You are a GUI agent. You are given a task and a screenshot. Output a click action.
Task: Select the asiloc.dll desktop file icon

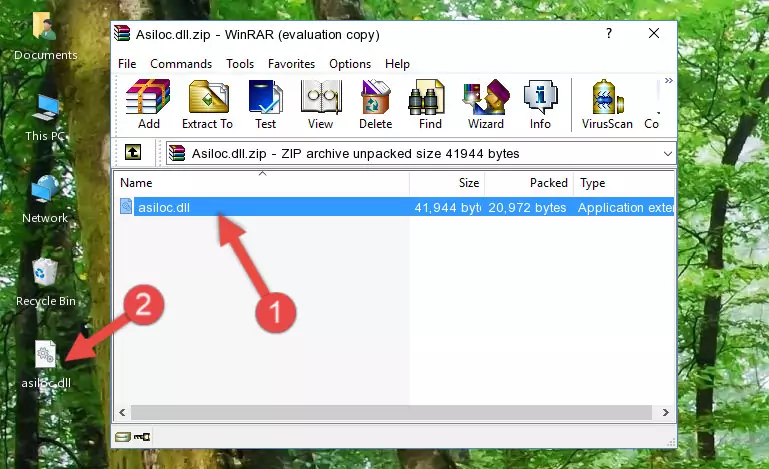[46, 365]
